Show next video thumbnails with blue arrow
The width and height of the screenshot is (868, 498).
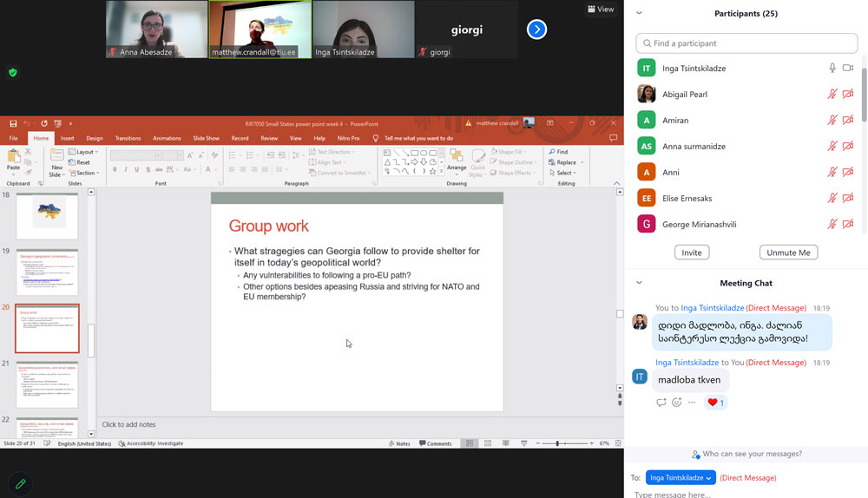point(537,29)
